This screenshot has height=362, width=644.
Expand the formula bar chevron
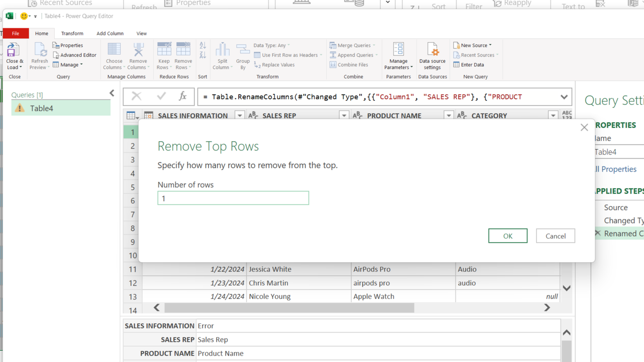pos(564,97)
